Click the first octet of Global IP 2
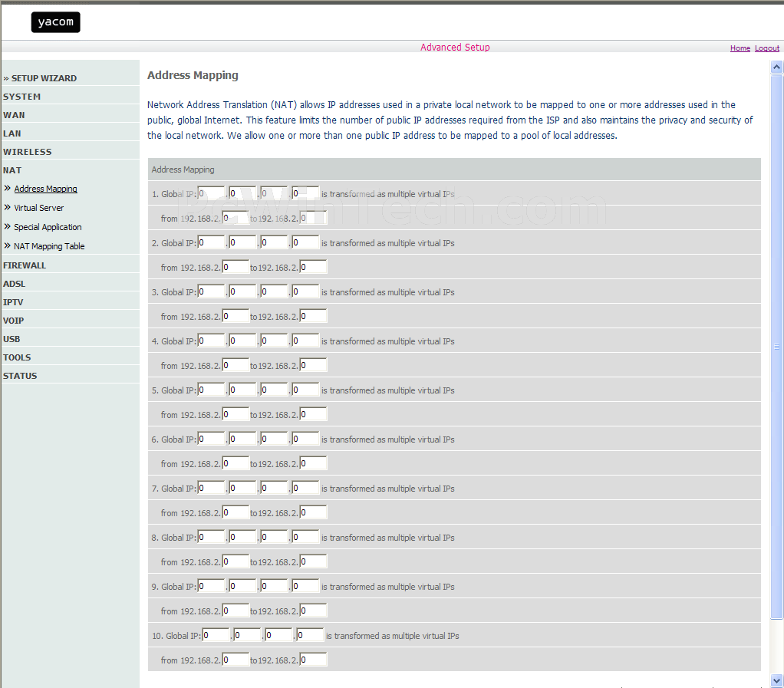This screenshot has width=784, height=688. pos(211,242)
